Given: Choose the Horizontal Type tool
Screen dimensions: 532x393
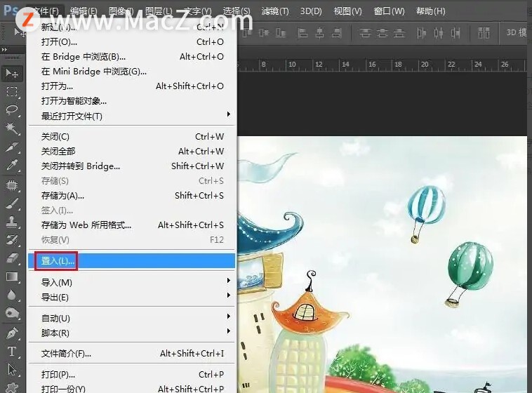Looking at the screenshot, I should [x=12, y=351].
